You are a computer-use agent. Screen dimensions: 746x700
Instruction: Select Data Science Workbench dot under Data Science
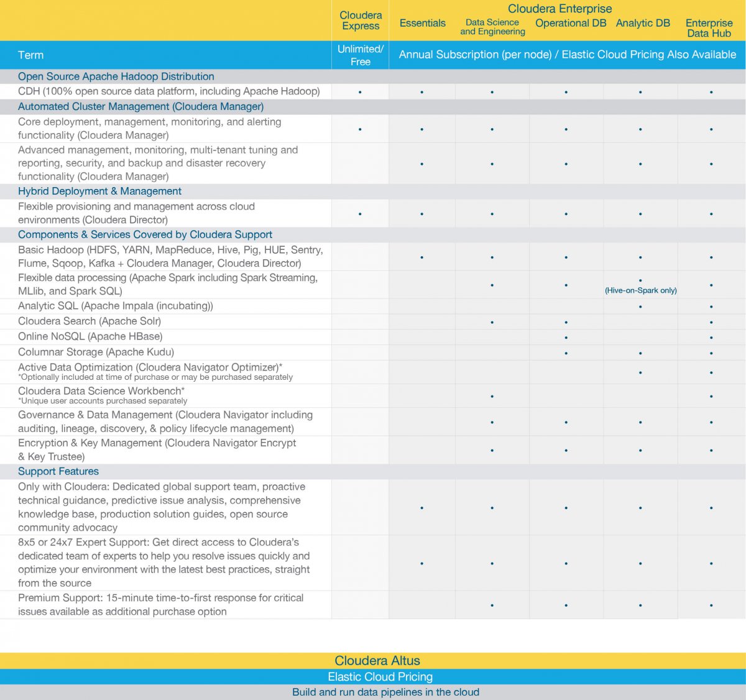(492, 396)
